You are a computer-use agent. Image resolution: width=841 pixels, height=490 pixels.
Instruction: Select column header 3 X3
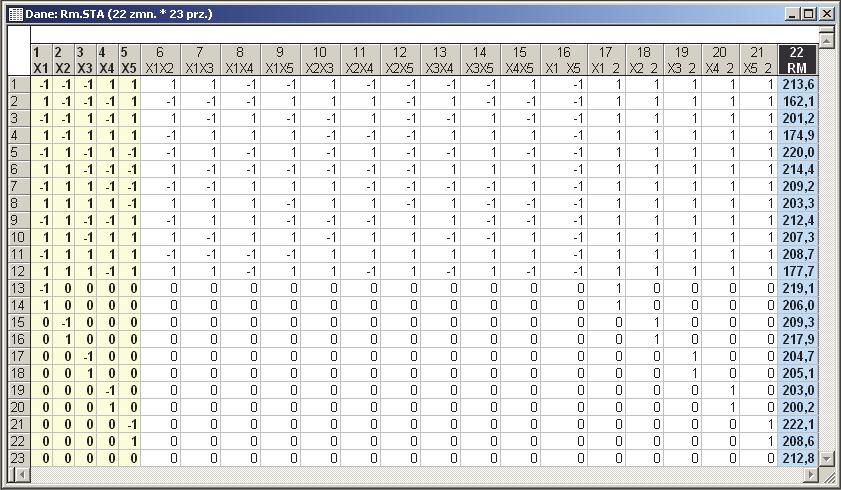click(x=85, y=60)
